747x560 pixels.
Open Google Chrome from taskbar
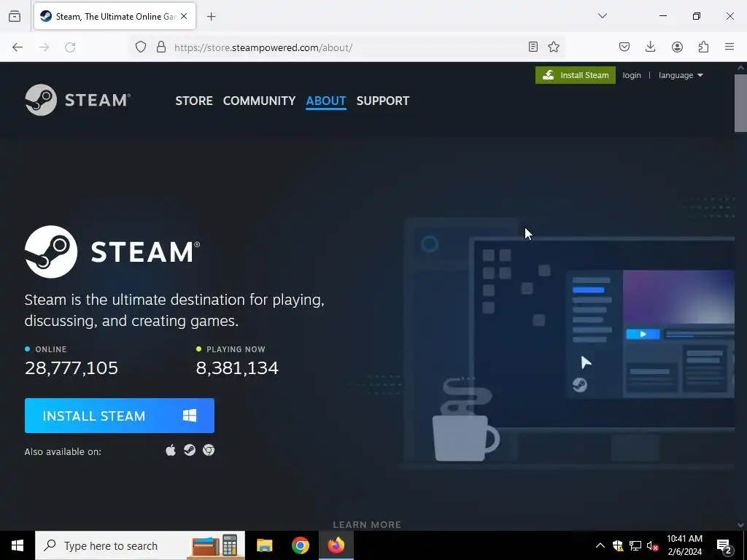point(300,545)
